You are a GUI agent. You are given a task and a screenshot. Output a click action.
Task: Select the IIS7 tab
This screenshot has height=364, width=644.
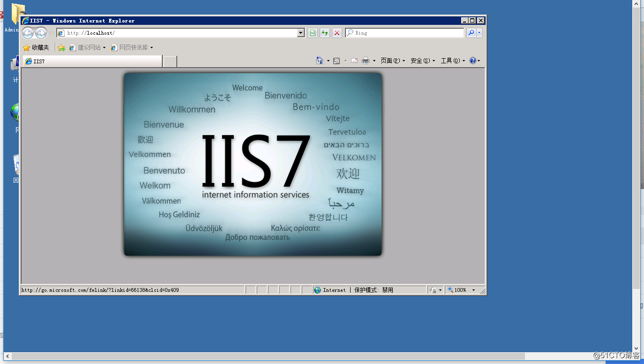92,61
